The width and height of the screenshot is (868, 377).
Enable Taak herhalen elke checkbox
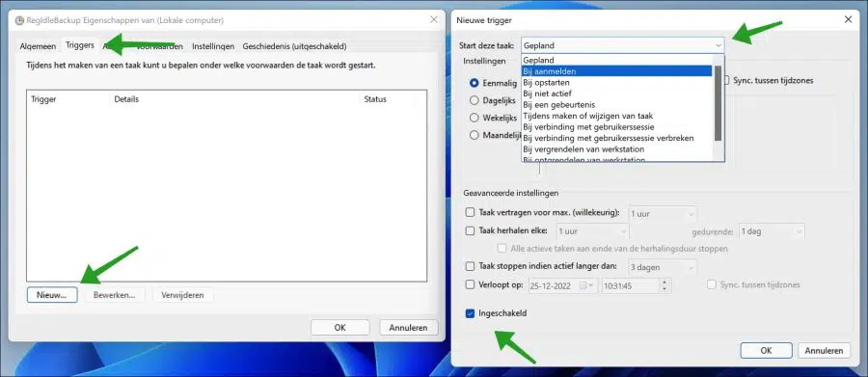(x=470, y=230)
